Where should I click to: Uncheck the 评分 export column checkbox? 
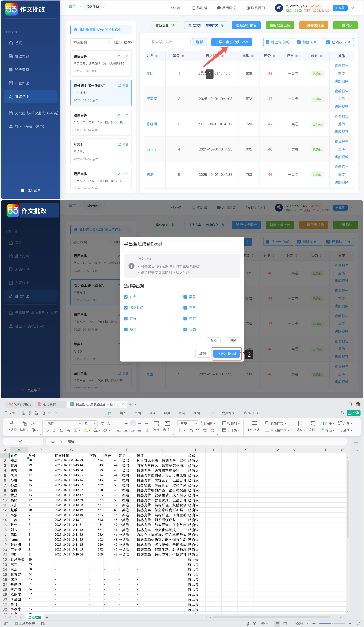pos(126,319)
